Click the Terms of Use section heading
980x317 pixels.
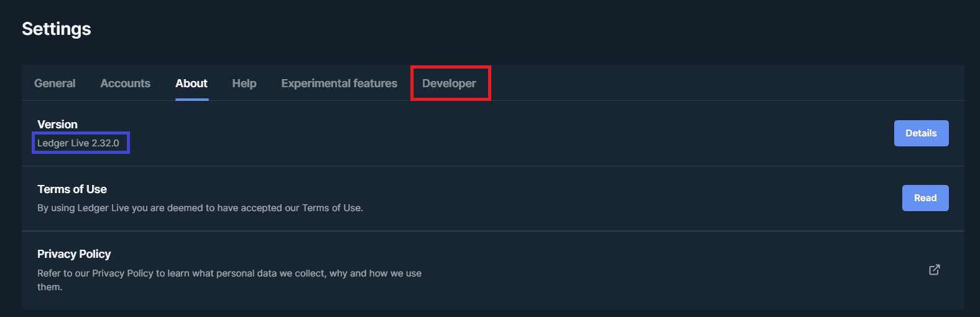[72, 189]
